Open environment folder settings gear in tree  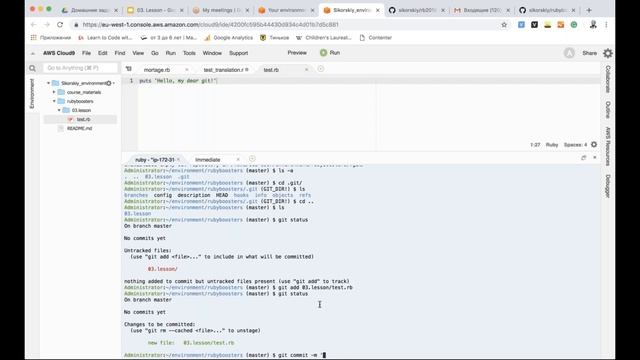coord(109,83)
